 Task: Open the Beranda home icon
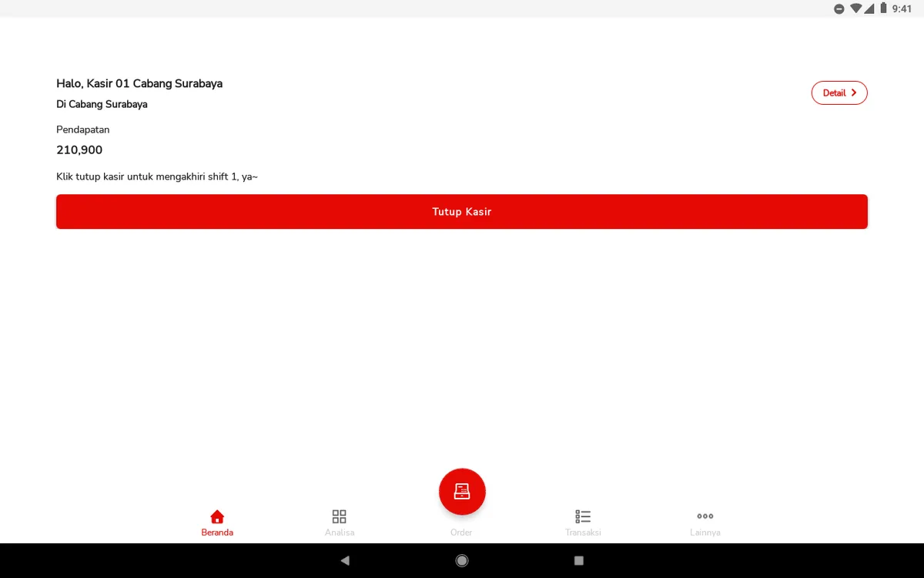click(x=217, y=516)
